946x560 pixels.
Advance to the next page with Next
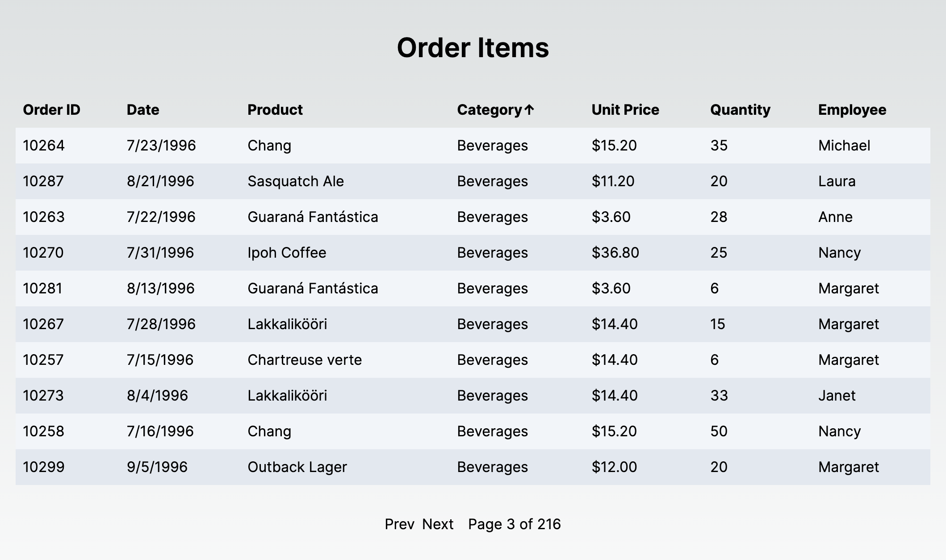tap(437, 524)
